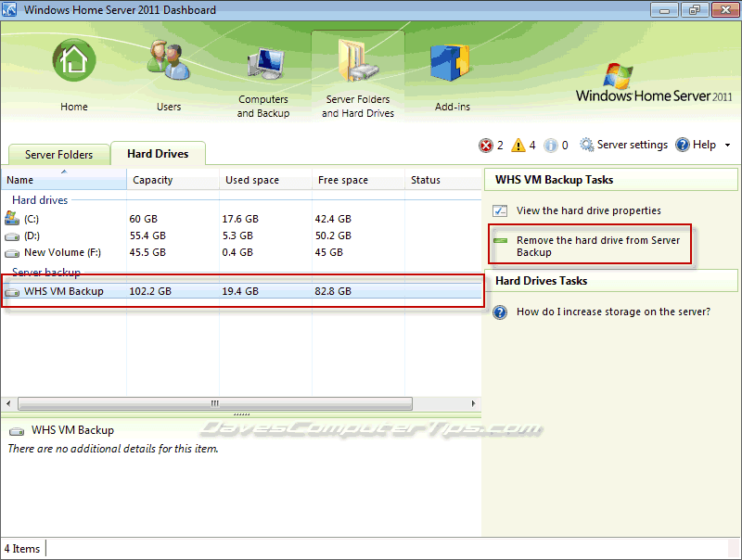
Task: Click the New Volume (F:) drive icon
Action: [12, 253]
